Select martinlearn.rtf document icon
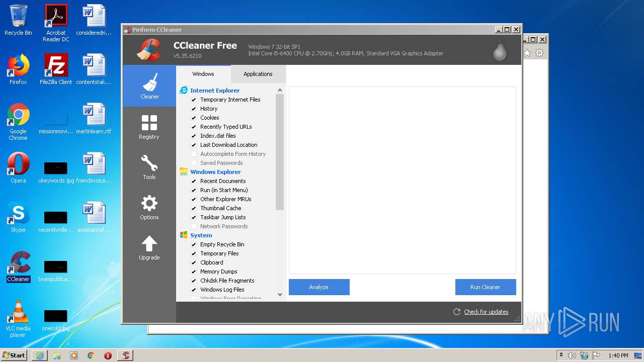The width and height of the screenshot is (644, 362). click(x=94, y=119)
